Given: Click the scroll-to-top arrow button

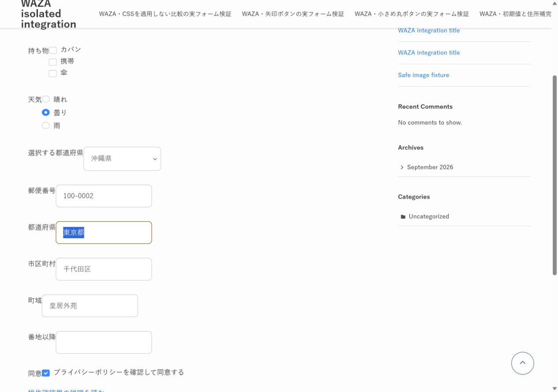Looking at the screenshot, I should click(x=522, y=363).
